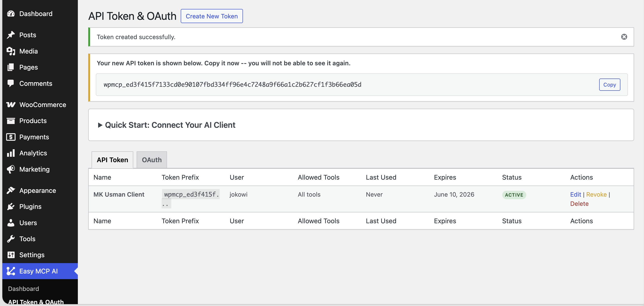This screenshot has height=306, width=644.
Task: Select the API Token tab
Action: tap(112, 160)
